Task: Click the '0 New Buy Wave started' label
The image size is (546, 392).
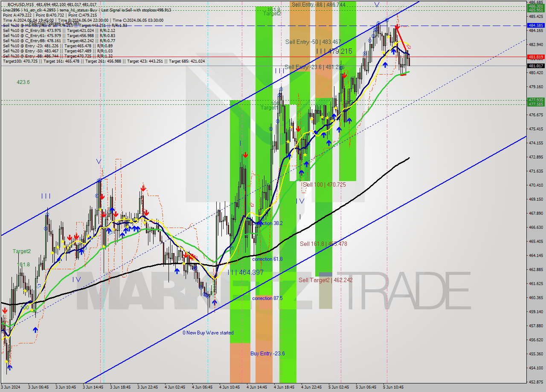Action: pos(208,333)
